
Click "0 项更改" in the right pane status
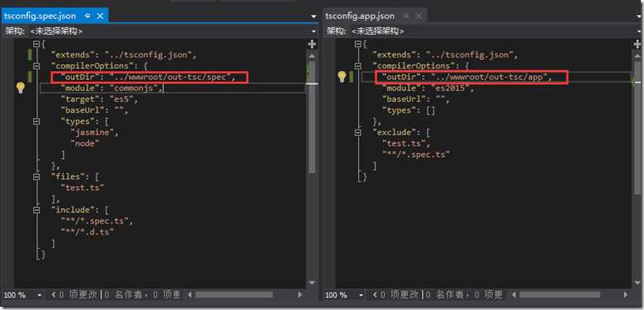[399, 295]
